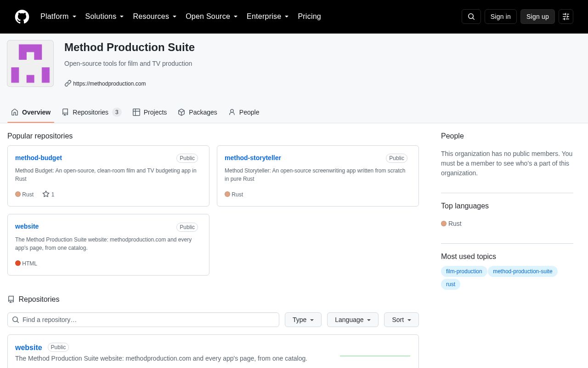Open the method-storyteller repository link

point(253,158)
